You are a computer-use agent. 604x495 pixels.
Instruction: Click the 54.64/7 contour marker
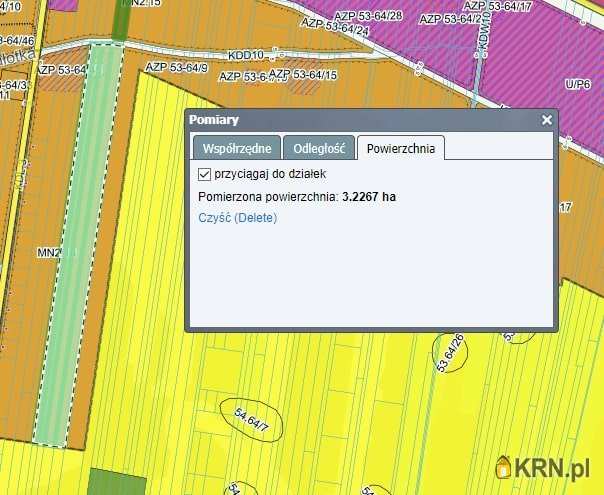252,420
